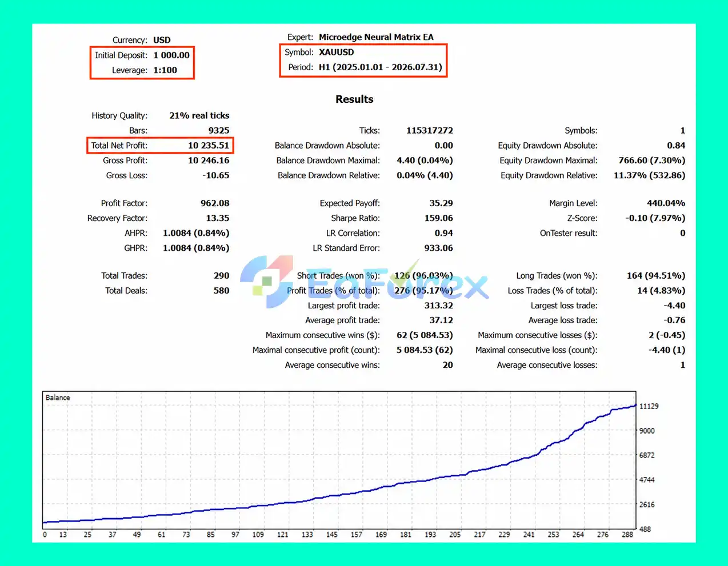
Task: Select Recovery Factor value 13.35
Action: (x=218, y=218)
